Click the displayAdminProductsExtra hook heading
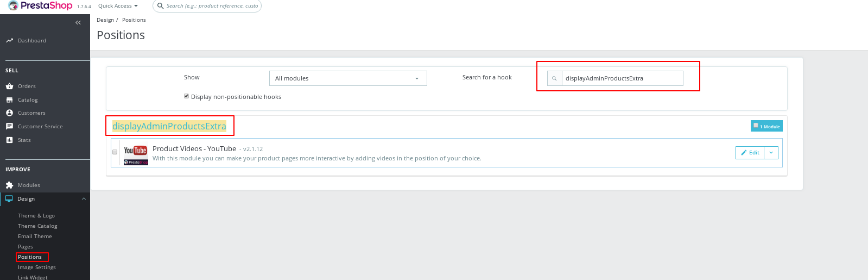868x280 pixels. point(169,126)
